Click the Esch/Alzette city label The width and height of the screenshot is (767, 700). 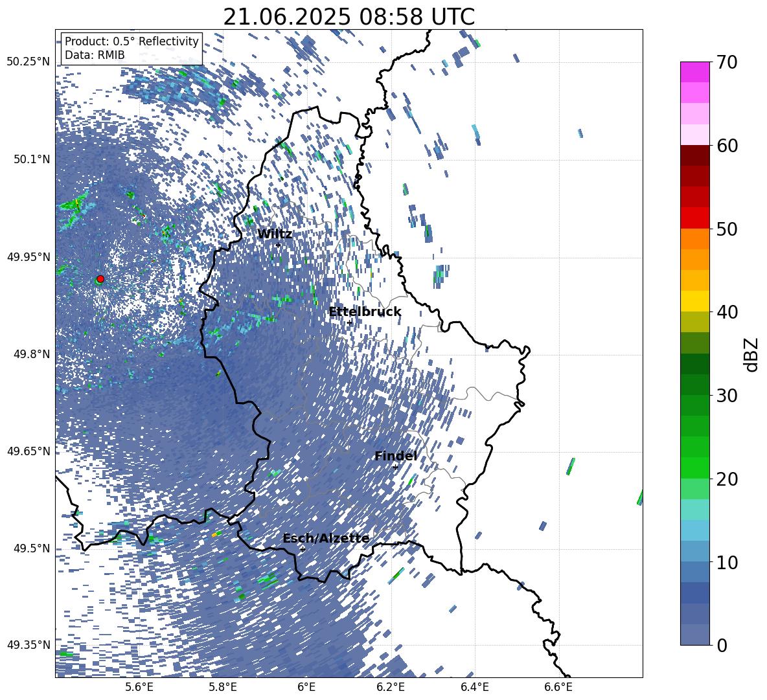click(326, 538)
